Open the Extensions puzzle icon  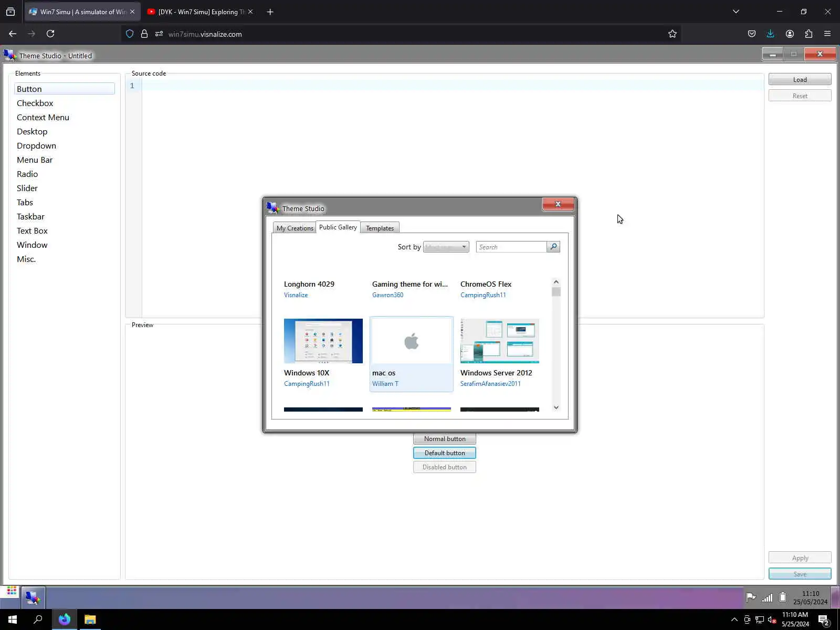click(x=808, y=34)
